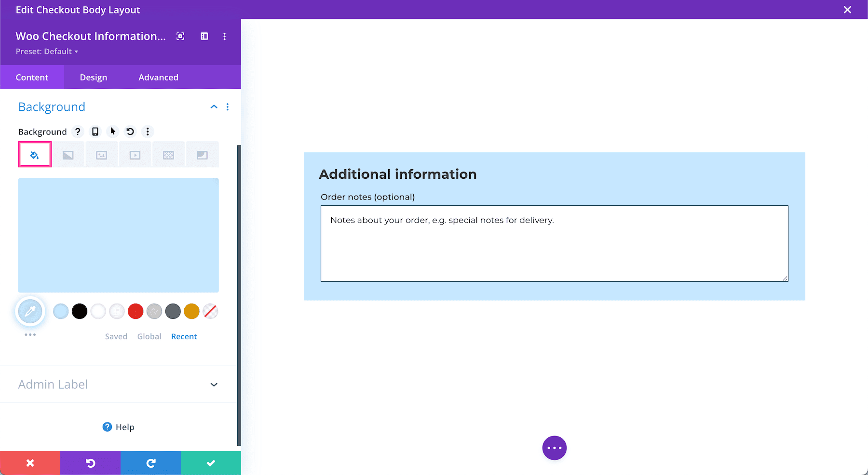Screen dimensions: 868x475
Task: Select the background gradient tab
Action: pos(68,155)
